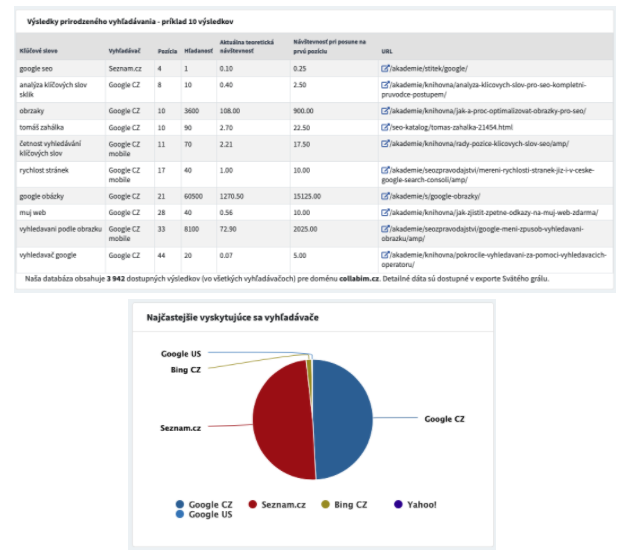Sort by the Vyhľadávač column header

(x=125, y=51)
